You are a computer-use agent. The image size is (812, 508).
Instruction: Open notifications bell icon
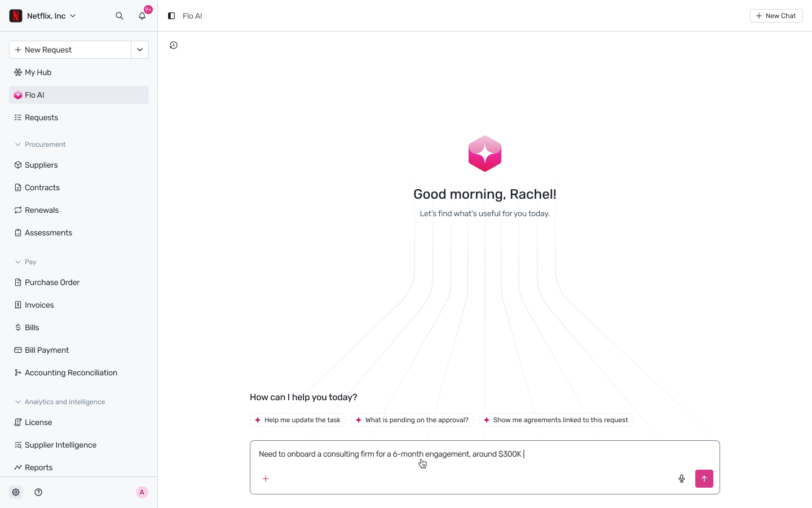[x=142, y=16]
